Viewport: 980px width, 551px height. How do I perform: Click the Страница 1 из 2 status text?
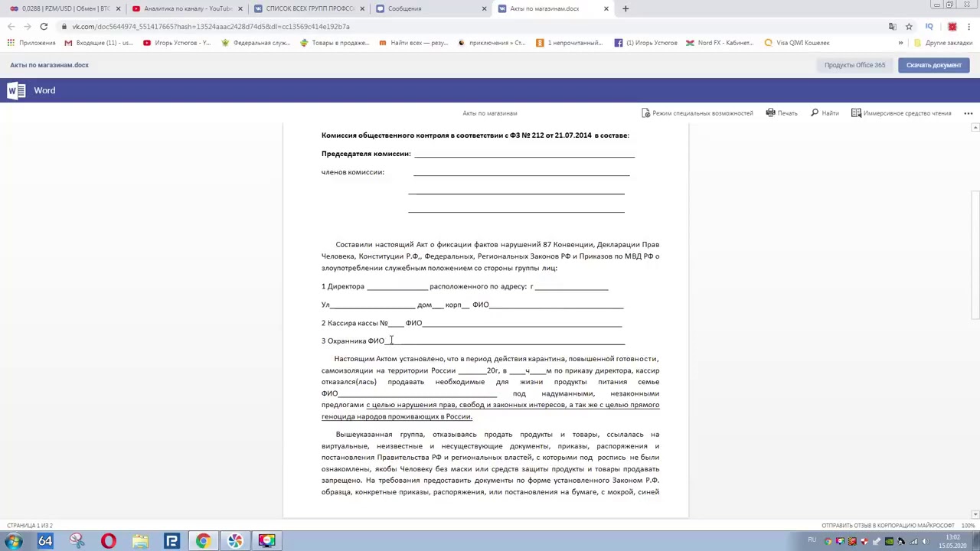(30, 526)
